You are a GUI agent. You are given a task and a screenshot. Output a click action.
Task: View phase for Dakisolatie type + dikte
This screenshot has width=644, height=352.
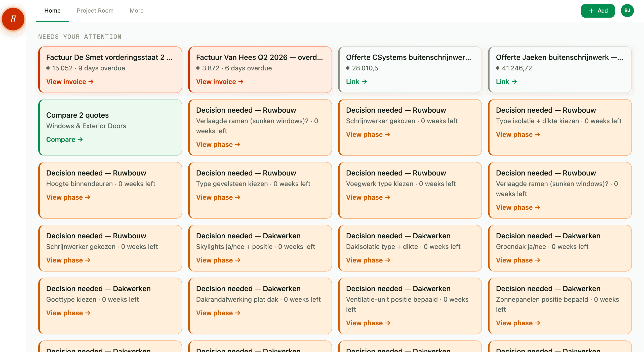(x=368, y=260)
